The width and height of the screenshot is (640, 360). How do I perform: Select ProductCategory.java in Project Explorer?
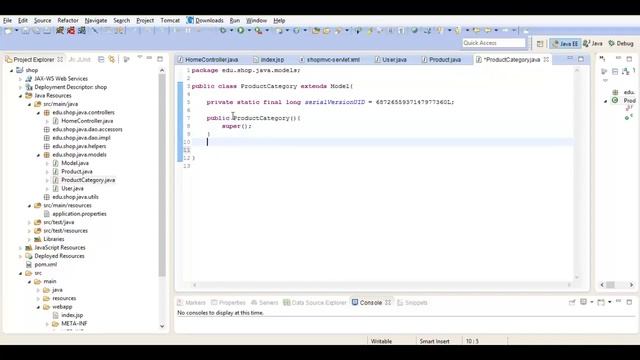88,180
